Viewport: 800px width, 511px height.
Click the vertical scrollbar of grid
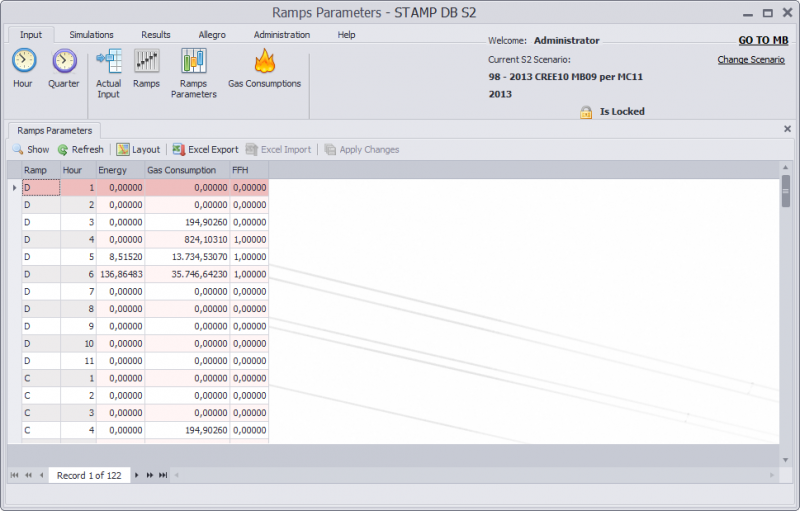[x=786, y=300]
